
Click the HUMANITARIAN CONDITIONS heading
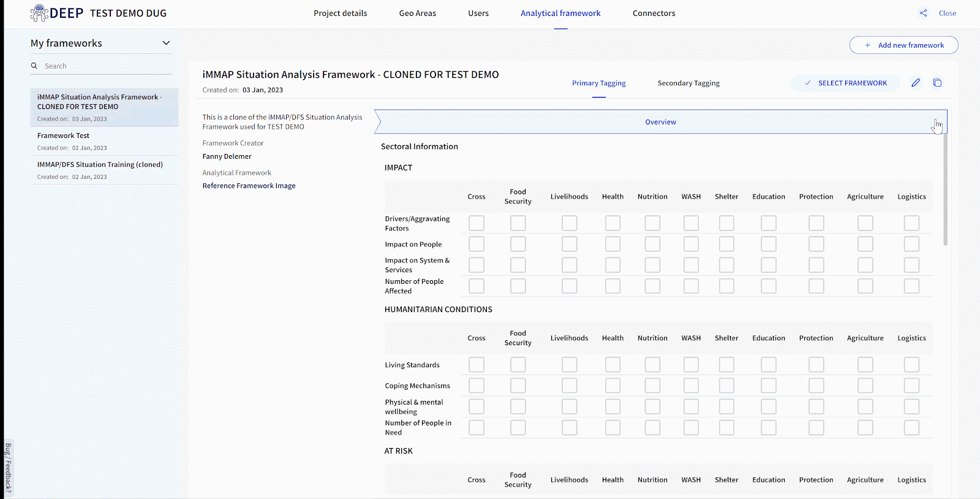click(x=439, y=310)
